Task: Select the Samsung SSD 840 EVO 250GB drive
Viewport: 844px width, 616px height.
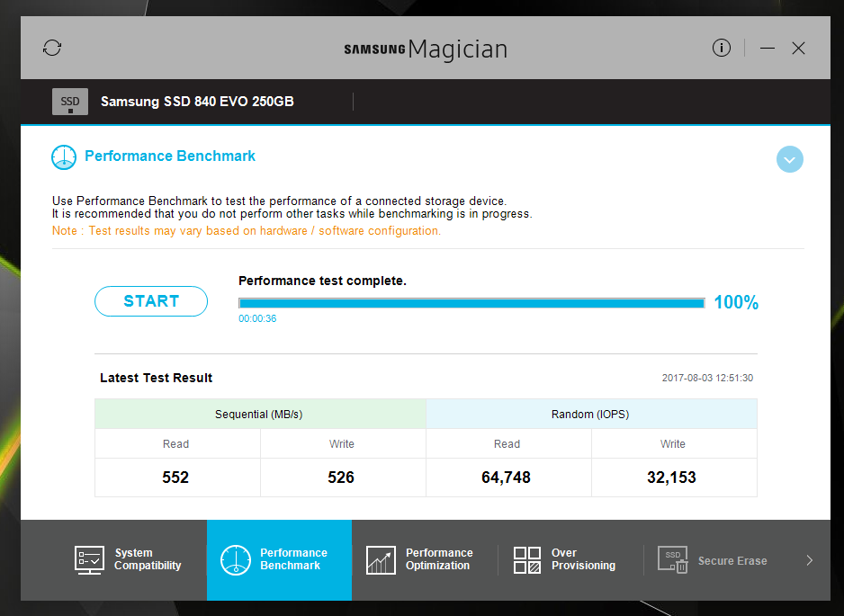Action: tap(197, 102)
